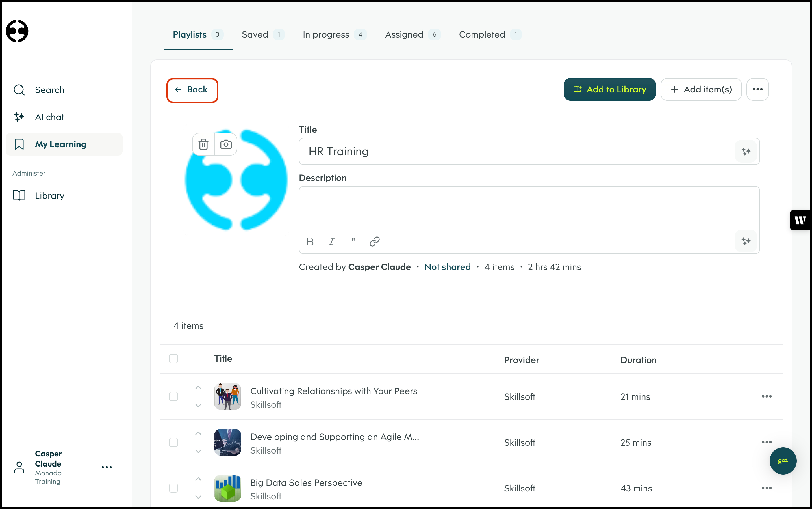
Task: Click the Provider column header
Action: (521, 360)
